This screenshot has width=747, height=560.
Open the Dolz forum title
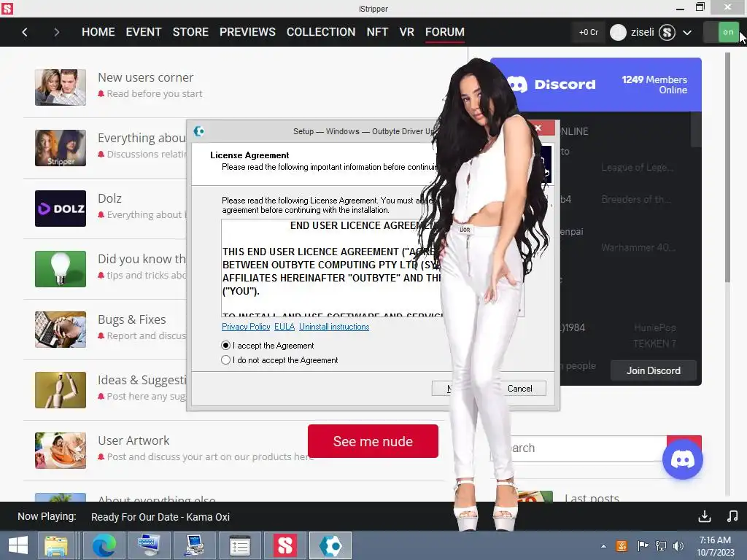[x=109, y=198]
